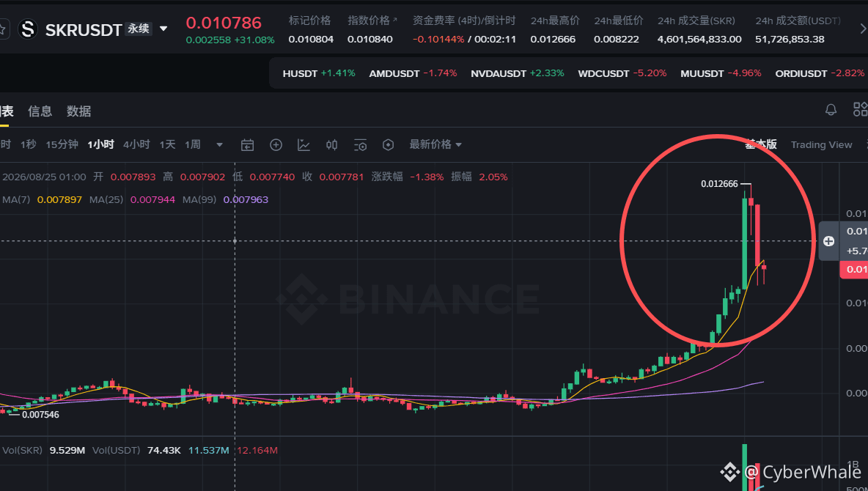The height and width of the screenshot is (491, 868).
Task: Click the red current price tag on axis
Action: pyautogui.click(x=853, y=270)
